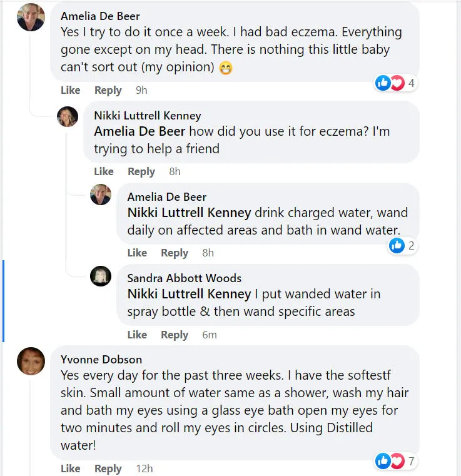Like Sandra Abbott Woods' reply
The image size is (461, 476).
pyautogui.click(x=137, y=335)
